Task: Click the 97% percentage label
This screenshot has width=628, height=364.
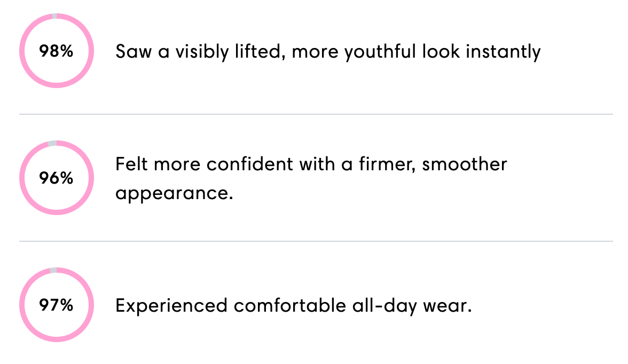Action: (x=56, y=305)
